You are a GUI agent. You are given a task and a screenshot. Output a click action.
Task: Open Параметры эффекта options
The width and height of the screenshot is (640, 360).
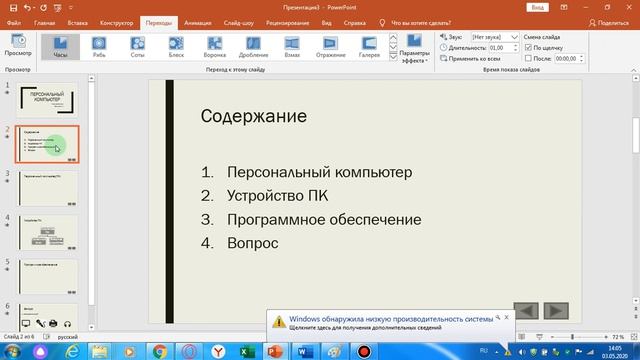[414, 49]
